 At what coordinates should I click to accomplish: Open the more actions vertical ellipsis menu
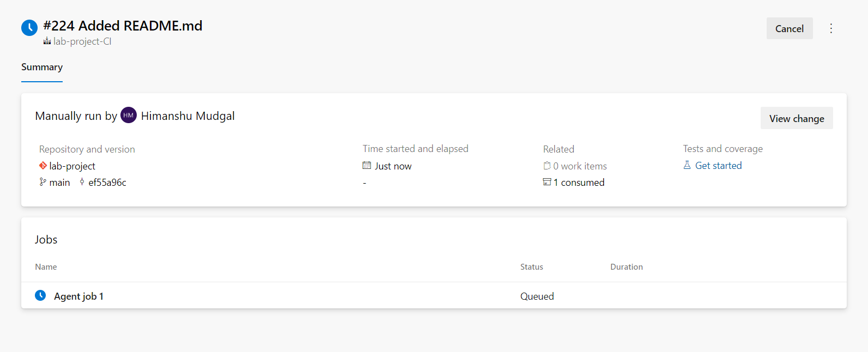pos(831,28)
